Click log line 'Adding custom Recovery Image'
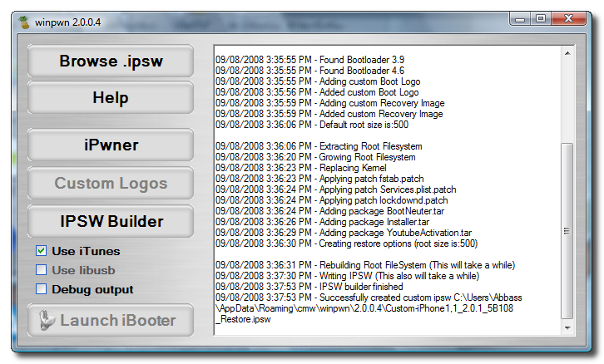This screenshot has width=604, height=364. pyautogui.click(x=329, y=103)
